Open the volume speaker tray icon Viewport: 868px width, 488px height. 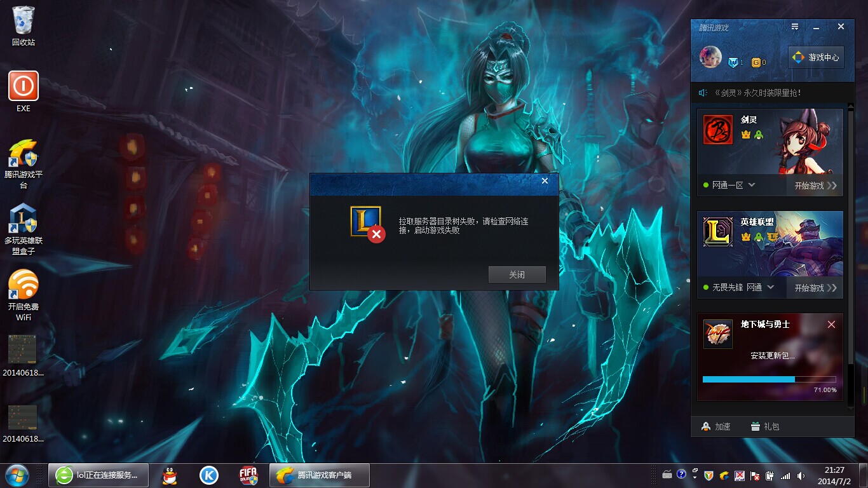(801, 475)
